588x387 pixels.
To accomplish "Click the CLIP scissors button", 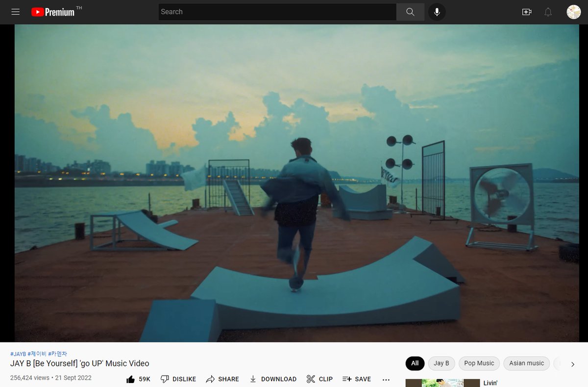I will tap(319, 379).
